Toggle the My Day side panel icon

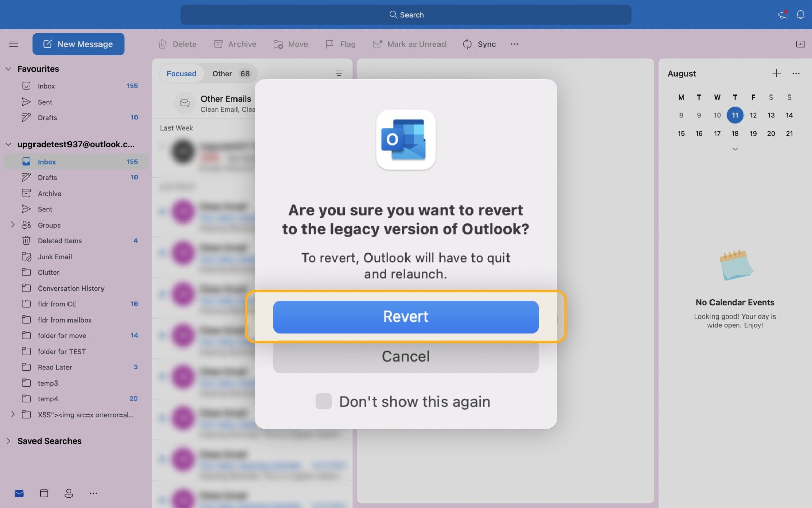(800, 44)
